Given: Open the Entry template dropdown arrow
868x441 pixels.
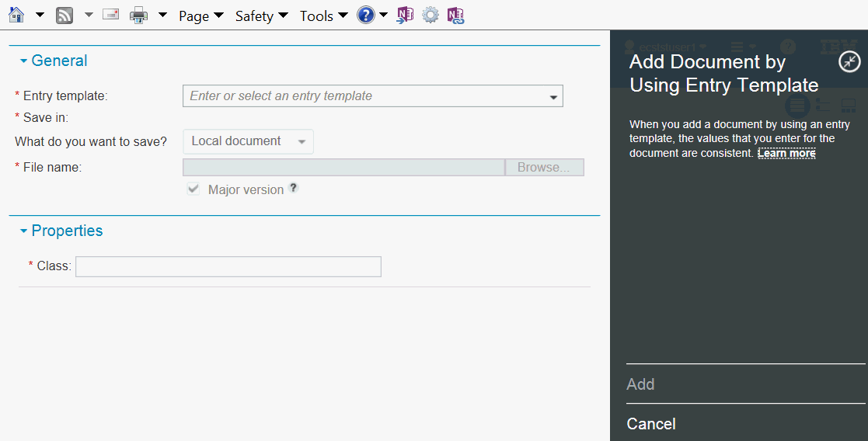Looking at the screenshot, I should click(x=553, y=97).
